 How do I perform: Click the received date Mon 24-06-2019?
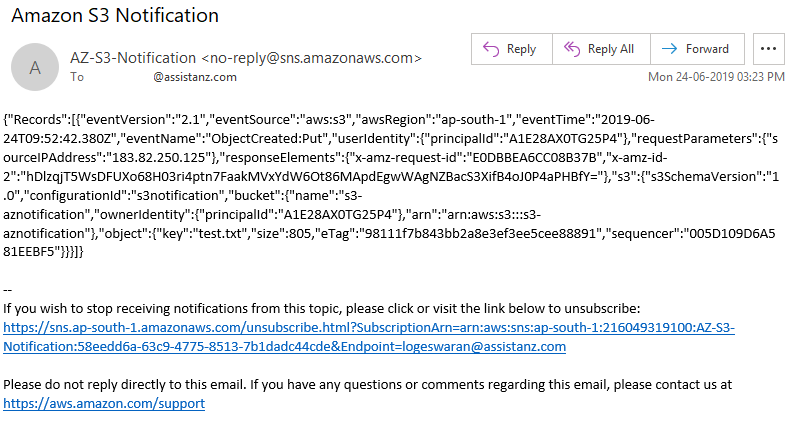(x=691, y=77)
